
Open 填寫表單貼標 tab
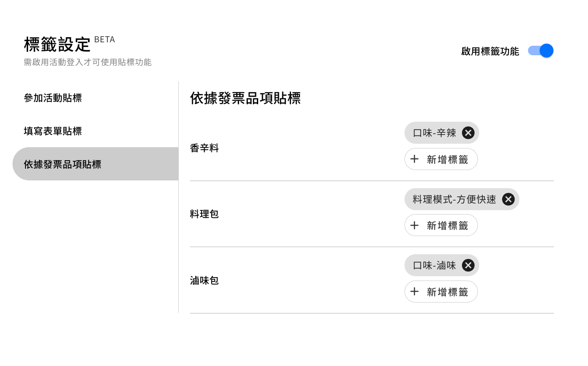point(53,131)
